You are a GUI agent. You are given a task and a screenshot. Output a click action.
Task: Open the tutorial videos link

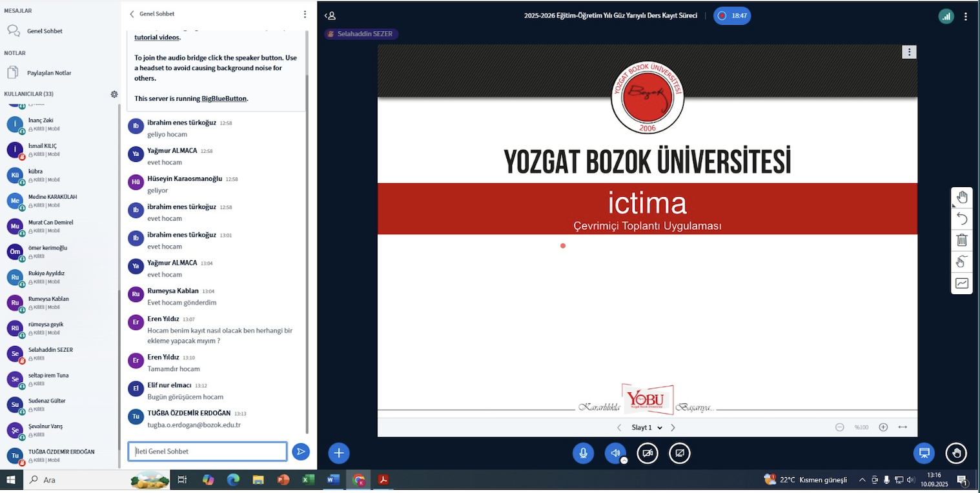click(157, 37)
